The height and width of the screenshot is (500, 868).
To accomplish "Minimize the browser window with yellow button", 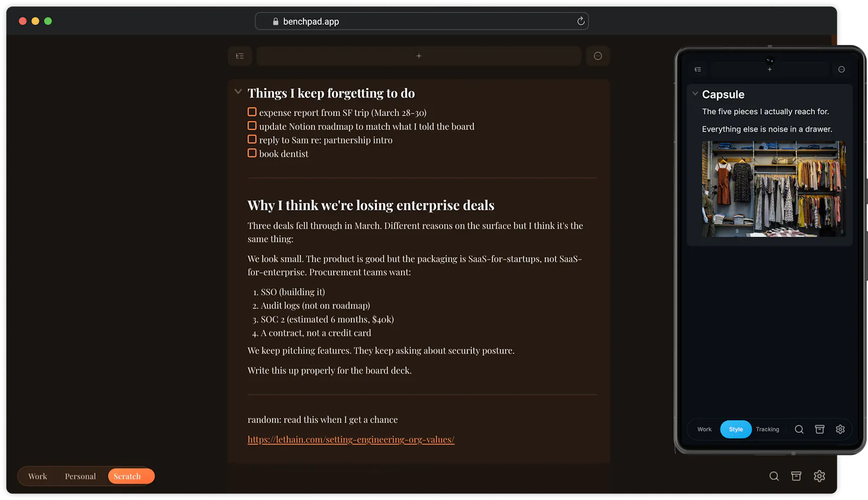I will pos(35,21).
